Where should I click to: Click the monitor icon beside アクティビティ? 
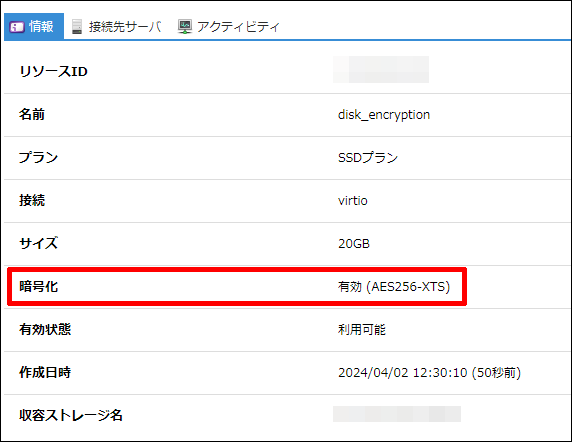(185, 27)
